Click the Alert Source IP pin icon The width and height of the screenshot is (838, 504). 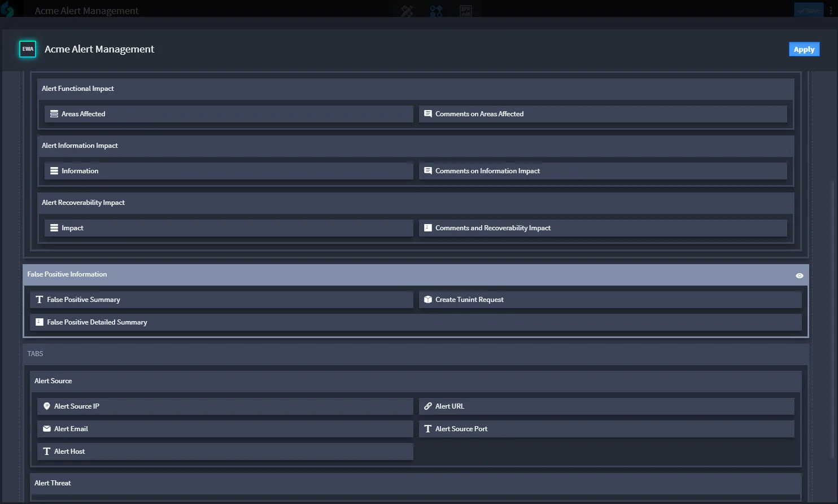(x=47, y=406)
